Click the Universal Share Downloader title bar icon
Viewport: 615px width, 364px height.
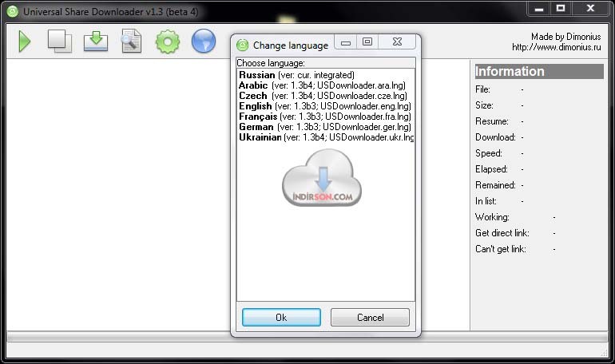click(x=13, y=11)
